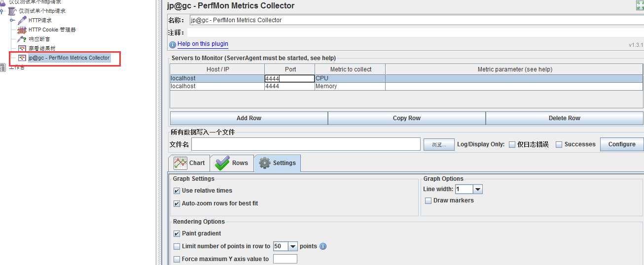Disable Use relative times checkbox
The width and height of the screenshot is (644, 265).
click(x=177, y=191)
